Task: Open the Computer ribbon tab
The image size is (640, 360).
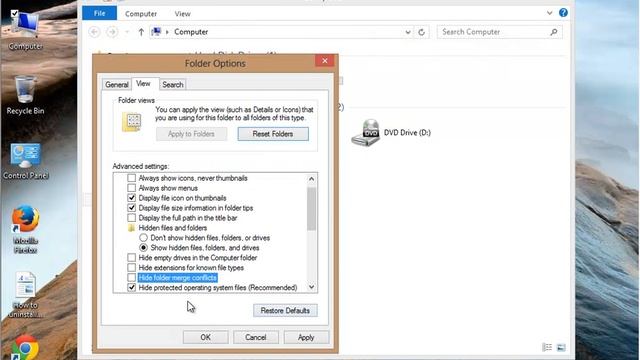Action: [x=141, y=13]
